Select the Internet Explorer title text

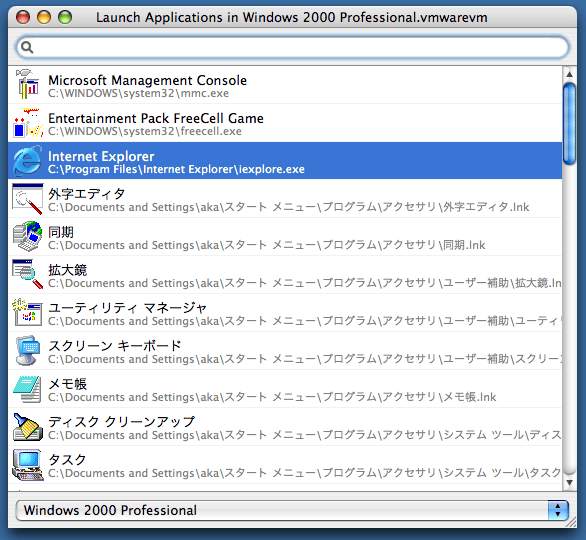click(101, 156)
